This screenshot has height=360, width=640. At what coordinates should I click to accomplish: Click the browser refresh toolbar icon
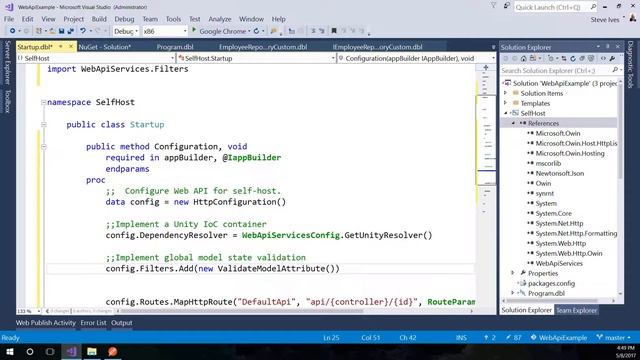256,31
